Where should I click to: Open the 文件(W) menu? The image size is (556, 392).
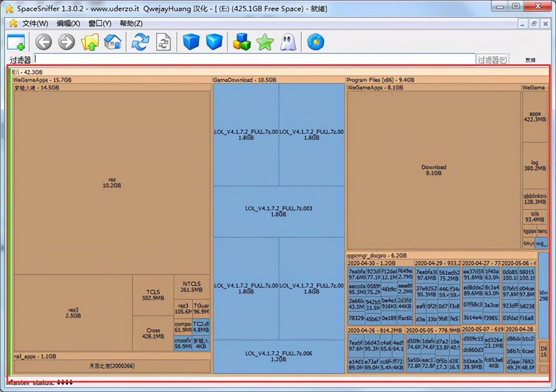click(x=35, y=23)
